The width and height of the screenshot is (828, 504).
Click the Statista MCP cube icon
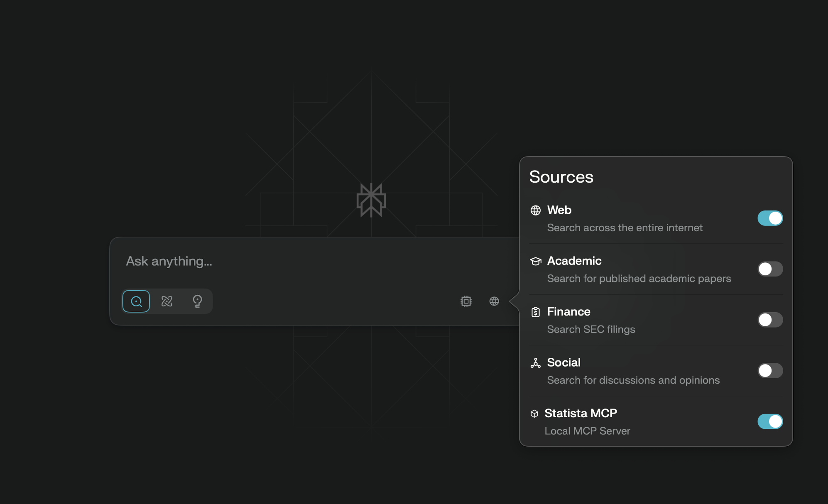click(534, 414)
